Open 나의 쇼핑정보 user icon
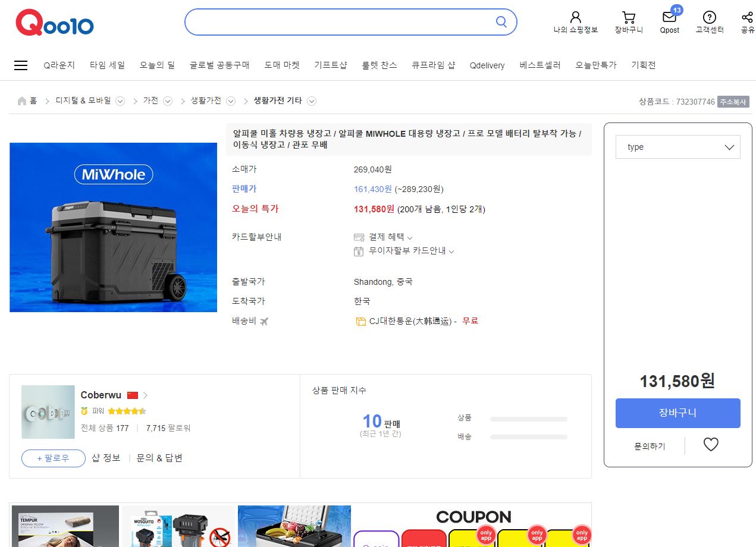The width and height of the screenshot is (756, 547). tap(575, 17)
